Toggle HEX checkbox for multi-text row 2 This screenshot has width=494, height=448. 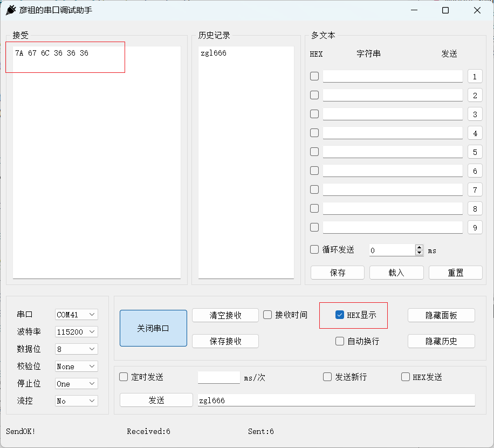[x=314, y=95]
